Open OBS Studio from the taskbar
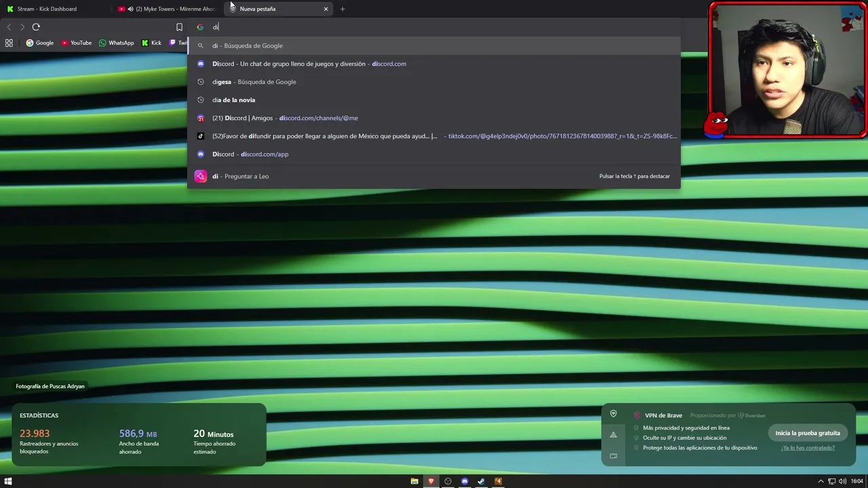The image size is (868, 488). [x=448, y=481]
